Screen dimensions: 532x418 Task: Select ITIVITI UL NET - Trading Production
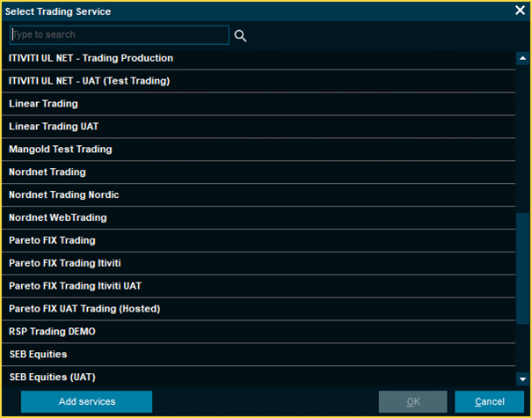[x=259, y=58]
